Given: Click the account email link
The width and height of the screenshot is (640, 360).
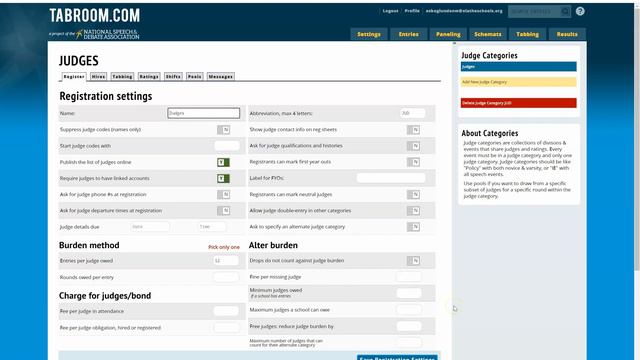Looking at the screenshot, I should 464,11.
